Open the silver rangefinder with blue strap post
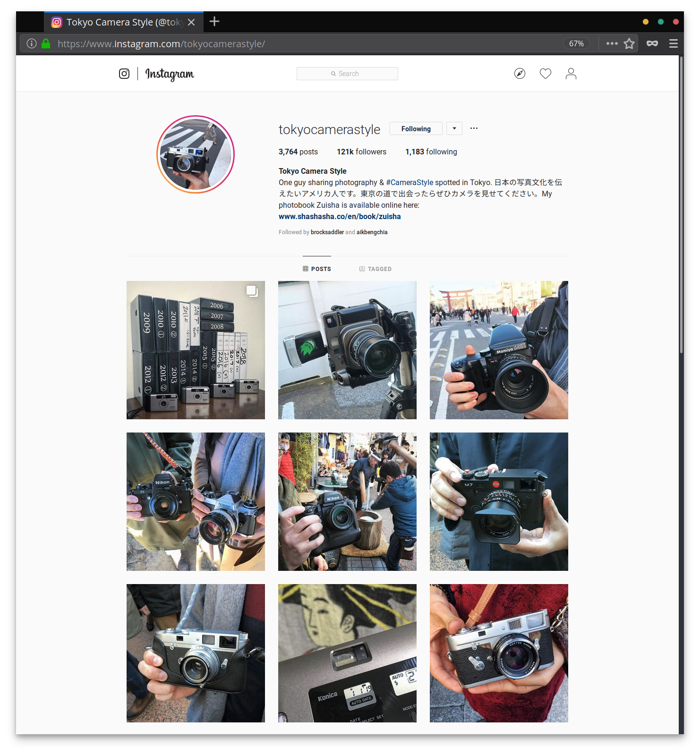700x755 pixels. (196, 653)
